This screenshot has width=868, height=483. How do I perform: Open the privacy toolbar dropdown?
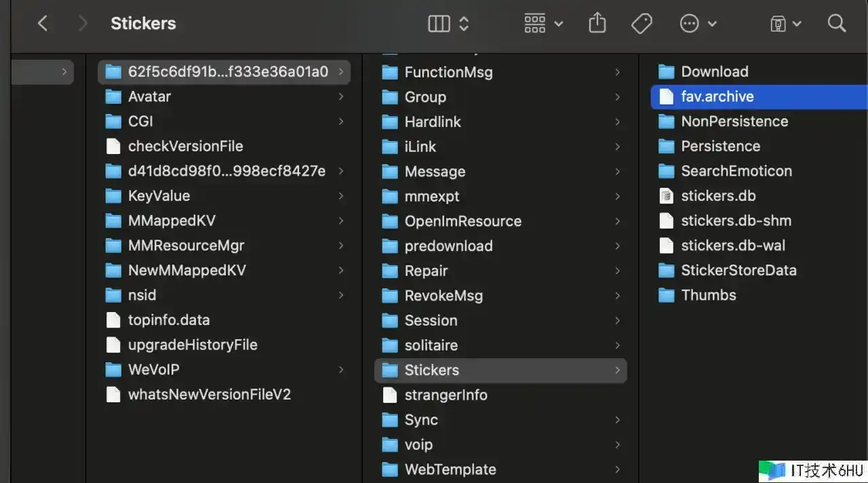pos(785,24)
